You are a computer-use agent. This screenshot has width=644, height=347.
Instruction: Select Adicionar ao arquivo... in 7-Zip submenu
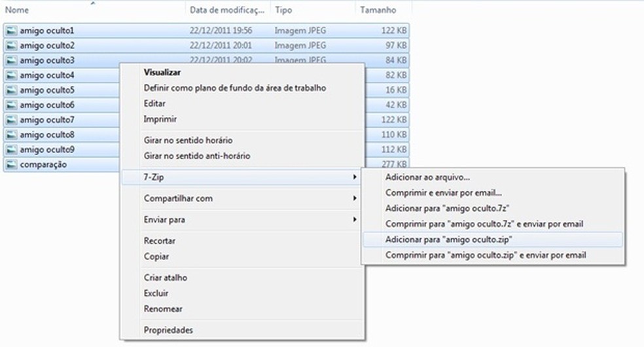pyautogui.click(x=427, y=177)
